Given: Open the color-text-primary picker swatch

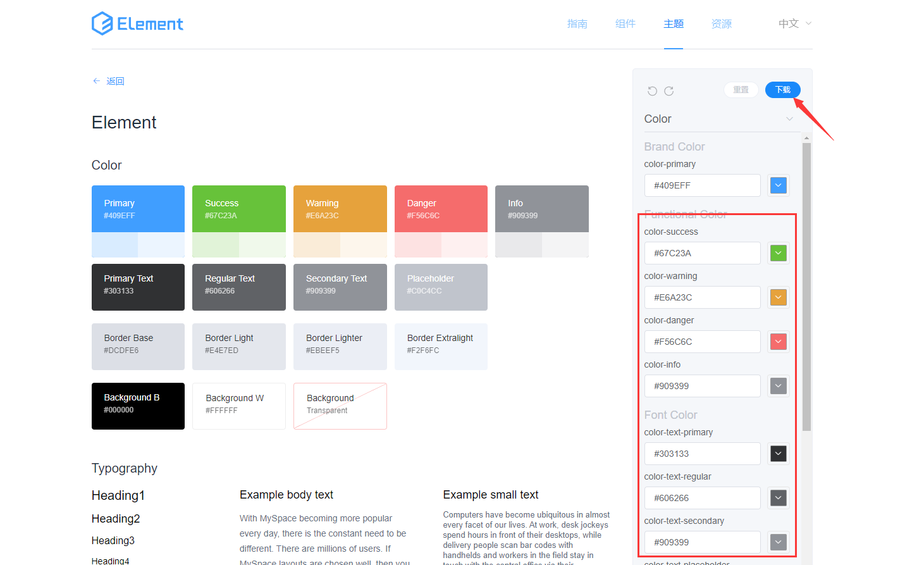Looking at the screenshot, I should click(779, 454).
